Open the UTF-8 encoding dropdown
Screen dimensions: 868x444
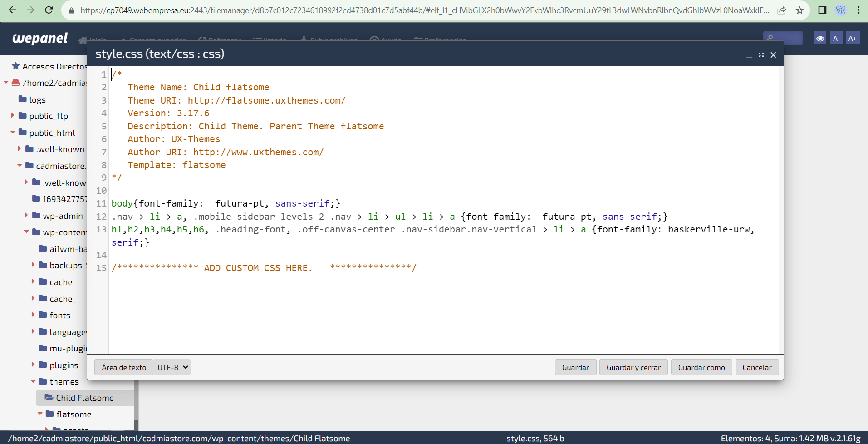click(172, 367)
